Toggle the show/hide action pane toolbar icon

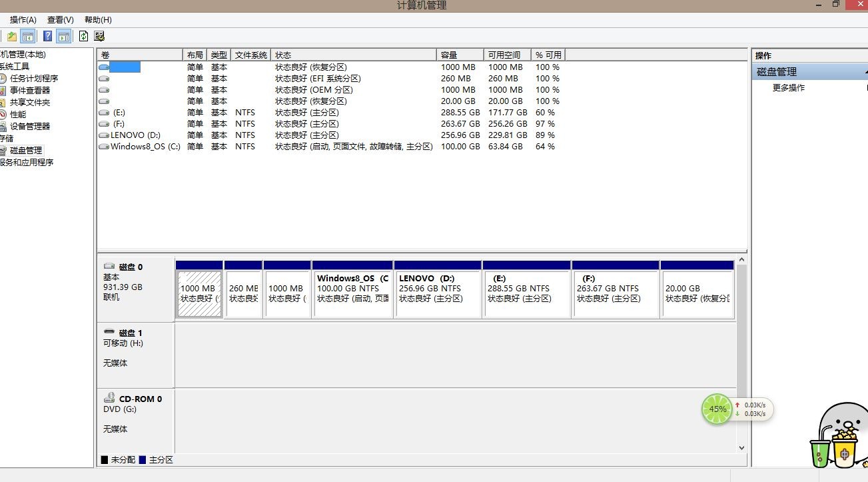64,36
